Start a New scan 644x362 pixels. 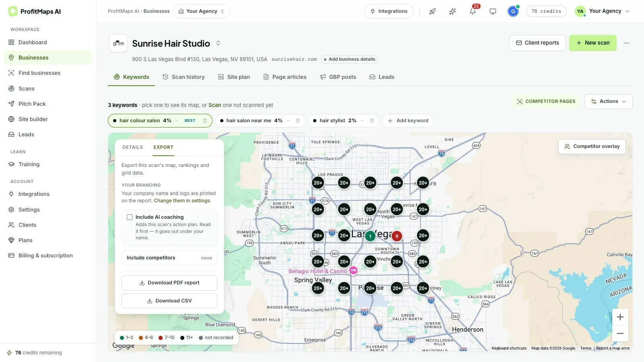coord(592,43)
